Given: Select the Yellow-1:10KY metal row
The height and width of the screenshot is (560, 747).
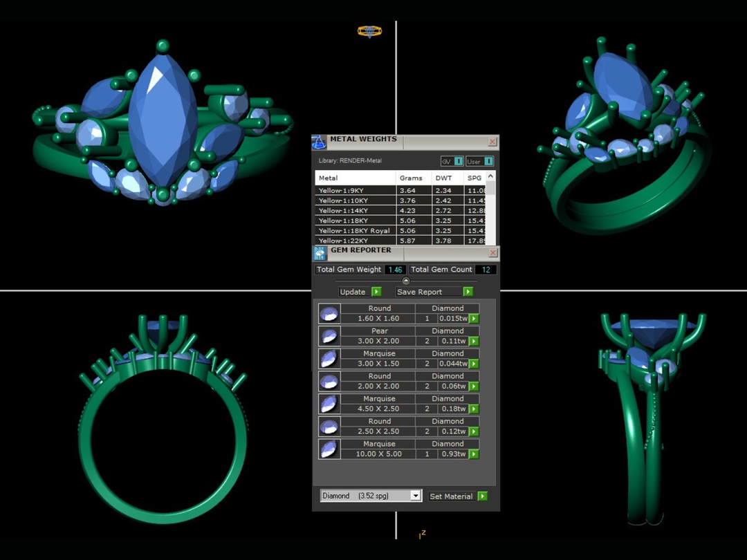Looking at the screenshot, I should click(x=400, y=200).
